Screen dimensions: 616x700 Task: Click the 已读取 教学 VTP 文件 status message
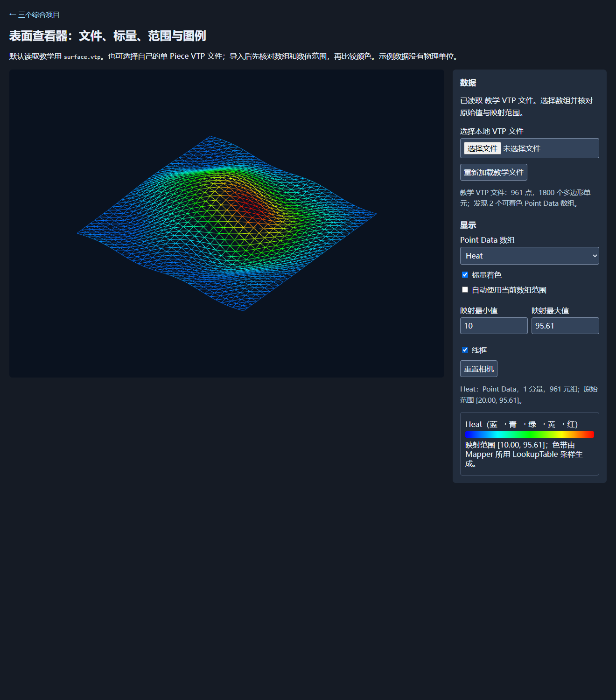pos(526,106)
